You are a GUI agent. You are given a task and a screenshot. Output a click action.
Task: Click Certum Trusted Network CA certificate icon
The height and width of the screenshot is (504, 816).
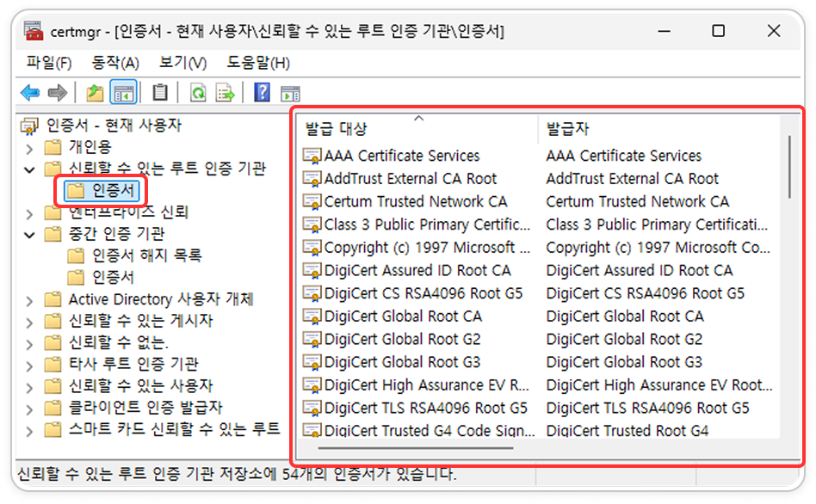312,201
